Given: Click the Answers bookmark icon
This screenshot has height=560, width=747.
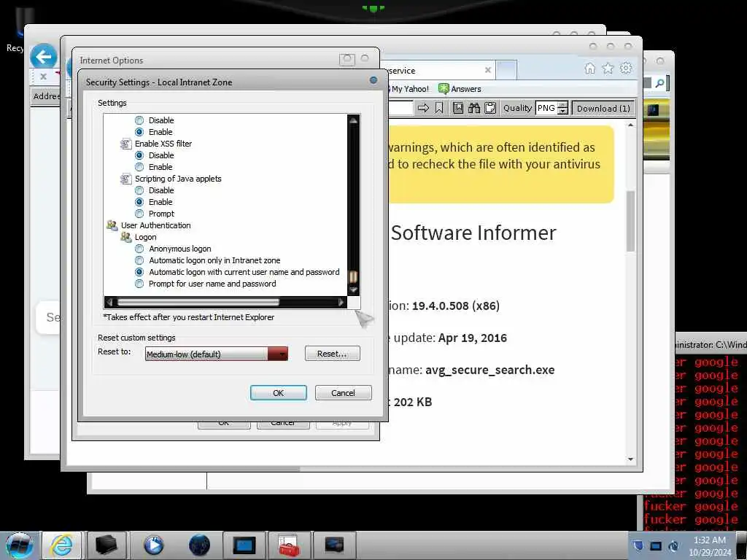Looking at the screenshot, I should (x=444, y=88).
